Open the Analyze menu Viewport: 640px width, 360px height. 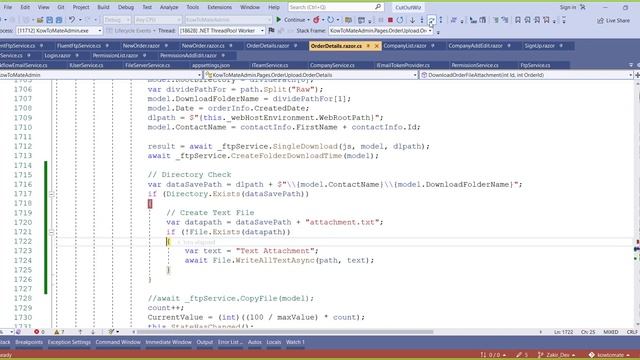tap(169, 7)
